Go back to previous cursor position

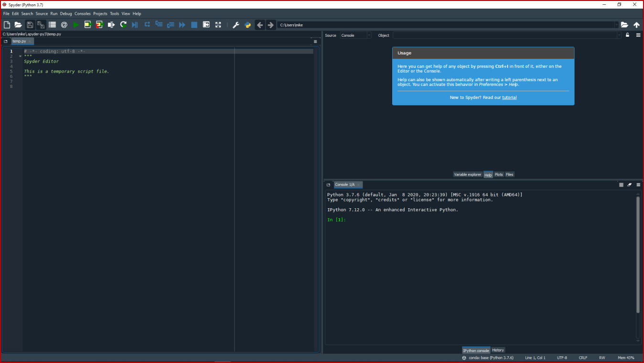[x=260, y=25]
